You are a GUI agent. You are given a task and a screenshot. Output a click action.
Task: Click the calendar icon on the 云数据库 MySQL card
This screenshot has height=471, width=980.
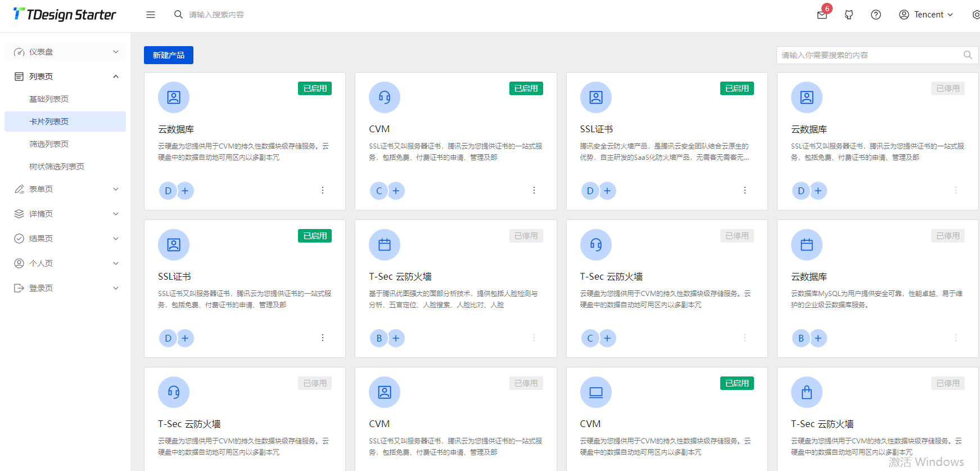[807, 245]
